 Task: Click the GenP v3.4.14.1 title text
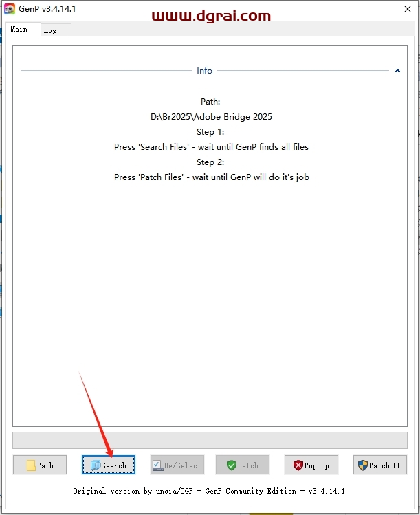click(x=47, y=9)
